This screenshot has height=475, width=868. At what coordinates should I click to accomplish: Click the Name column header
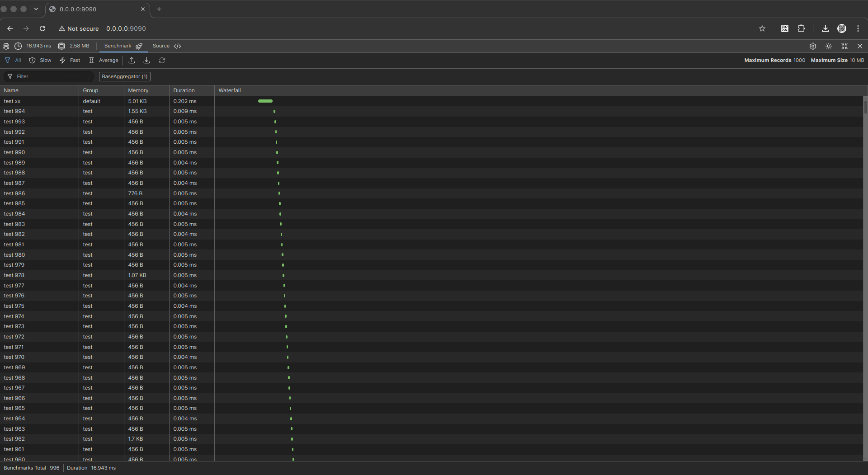39,90
